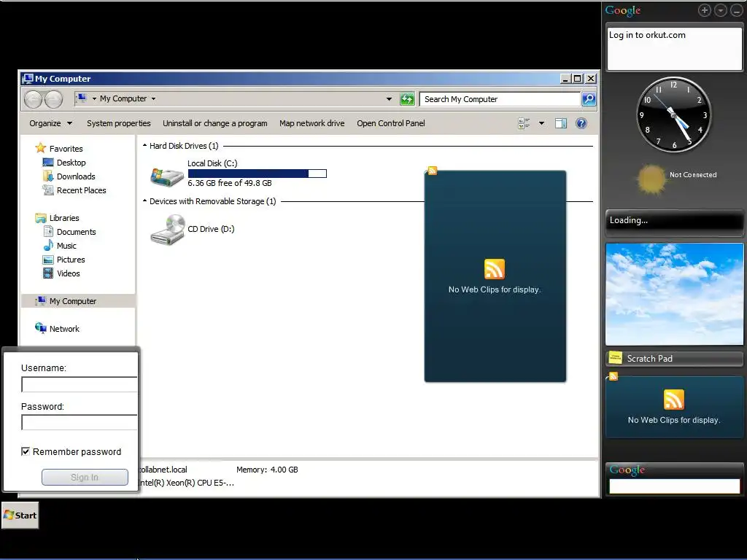Click the small RSS badge on floating Web Clips gadget
The image size is (747, 560).
coord(433,171)
